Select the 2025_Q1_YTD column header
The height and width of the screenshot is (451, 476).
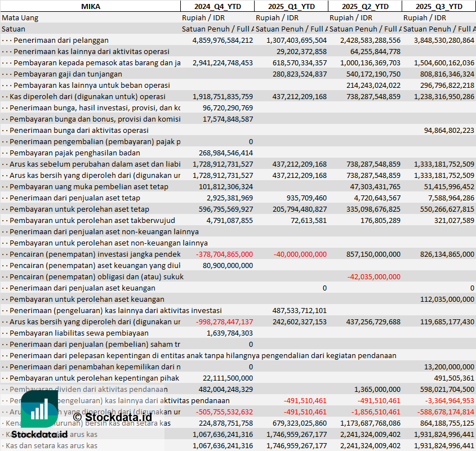tap(291, 6)
